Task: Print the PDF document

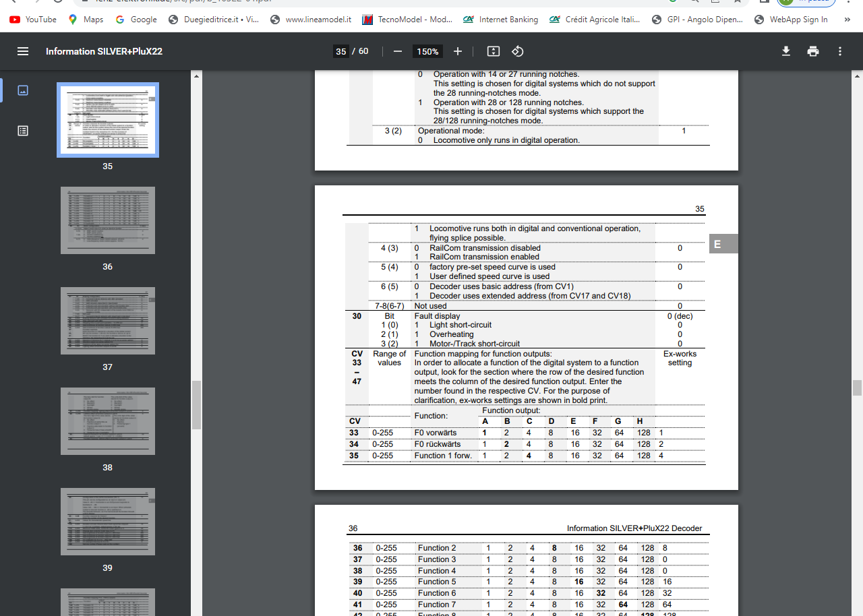Action: (813, 51)
